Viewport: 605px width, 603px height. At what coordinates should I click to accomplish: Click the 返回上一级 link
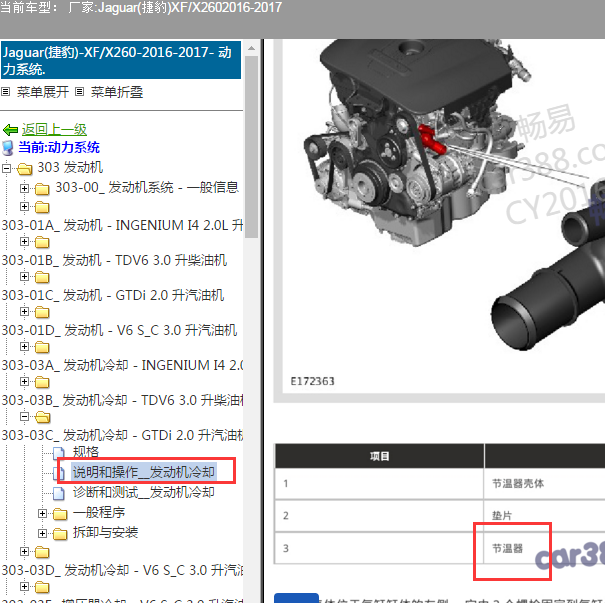pos(54,130)
